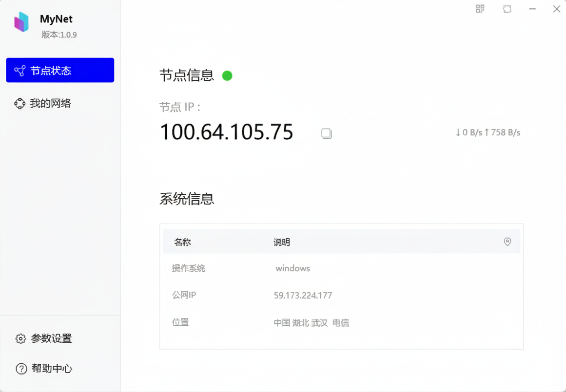Click the MyNet logo icon
This screenshot has height=392, width=566.
pos(22,22)
